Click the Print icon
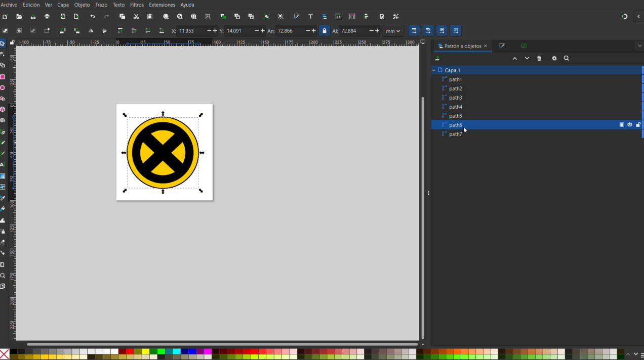The width and height of the screenshot is (644, 360). click(47, 17)
